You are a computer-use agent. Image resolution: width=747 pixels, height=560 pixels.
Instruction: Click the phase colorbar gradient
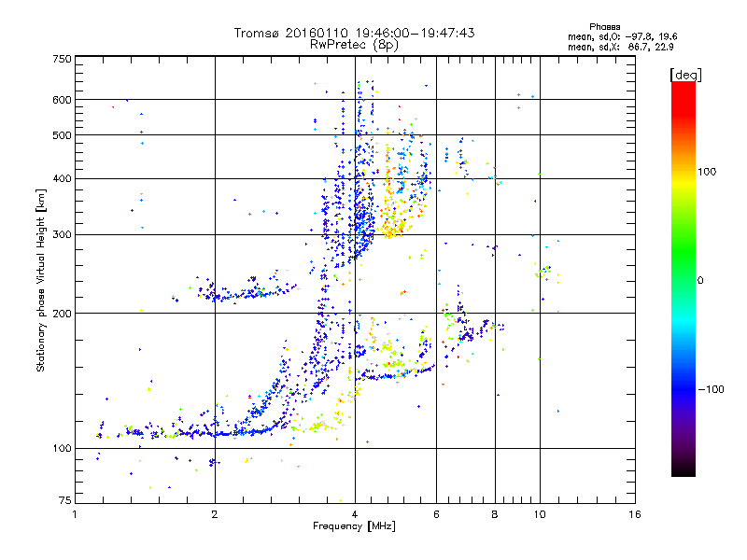pyautogui.click(x=684, y=279)
